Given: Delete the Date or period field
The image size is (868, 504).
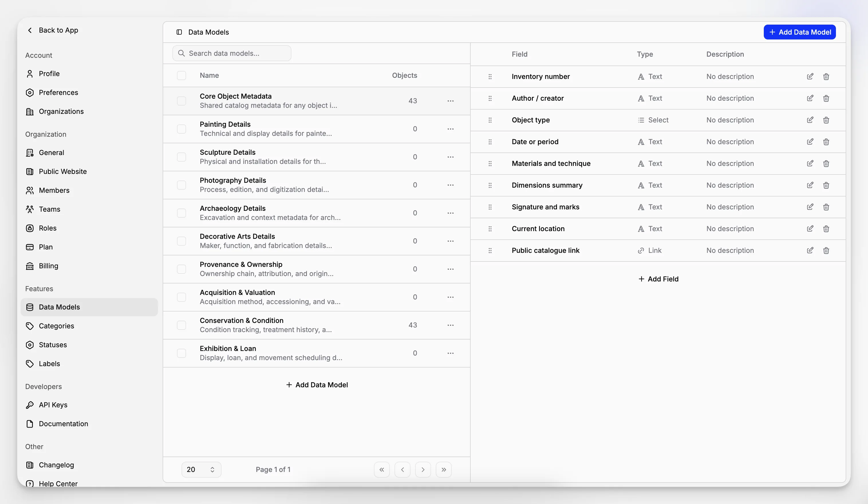Looking at the screenshot, I should point(826,142).
